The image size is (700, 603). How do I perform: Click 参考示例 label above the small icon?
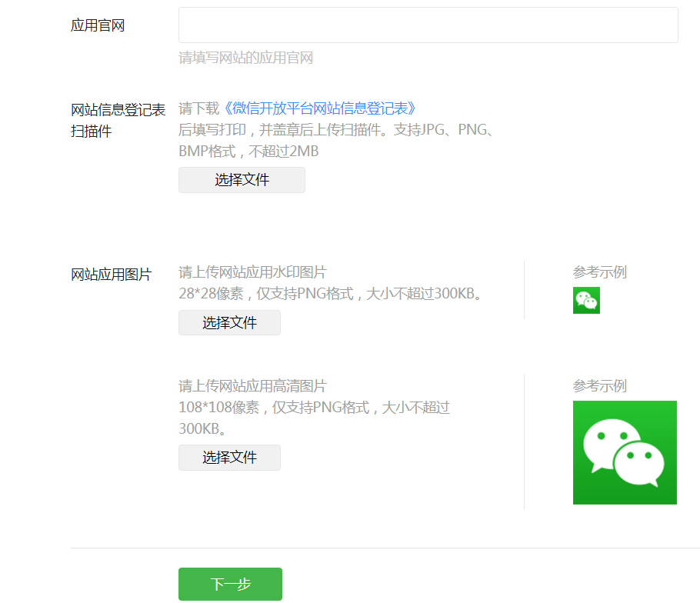[x=599, y=272]
